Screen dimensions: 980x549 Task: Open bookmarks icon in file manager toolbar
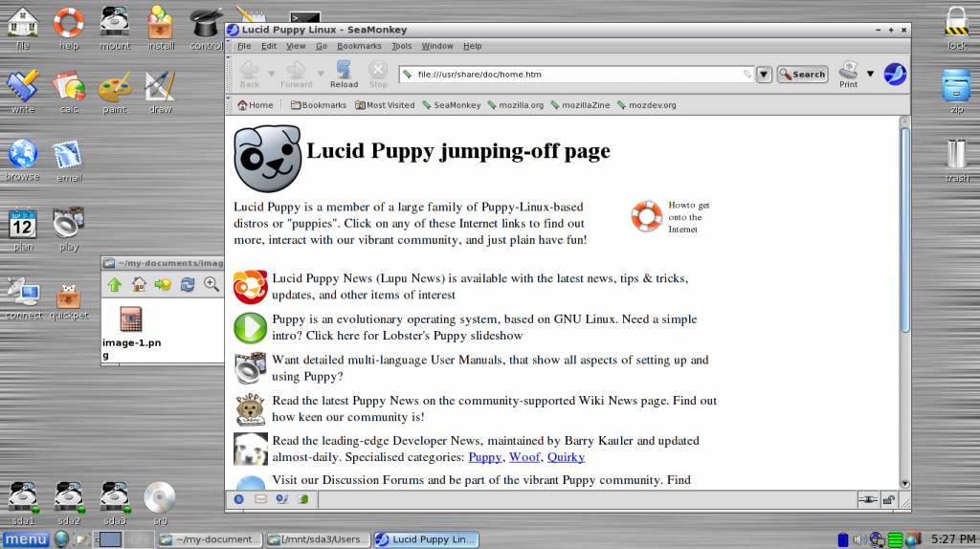(163, 285)
